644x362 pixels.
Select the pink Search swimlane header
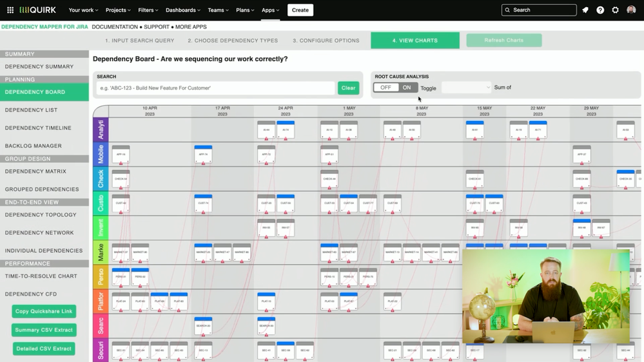(x=101, y=326)
